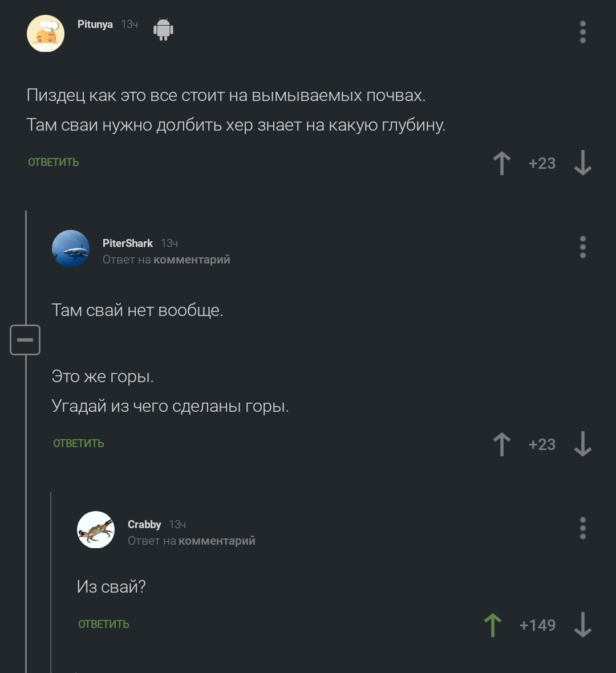Downvote Crabby's comment
Screen dimensions: 616x673
click(582, 625)
